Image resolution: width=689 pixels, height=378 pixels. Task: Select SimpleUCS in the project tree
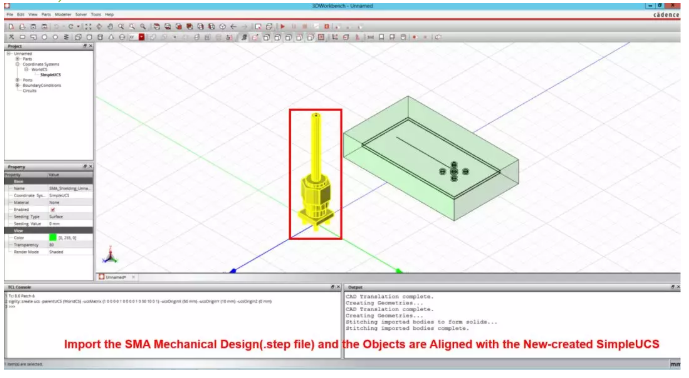(x=51, y=75)
